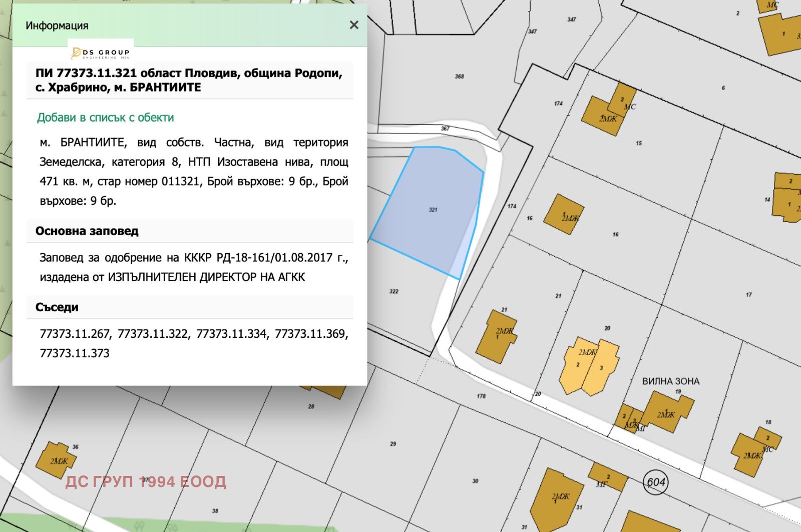Click road parcel label 367

coord(445,129)
